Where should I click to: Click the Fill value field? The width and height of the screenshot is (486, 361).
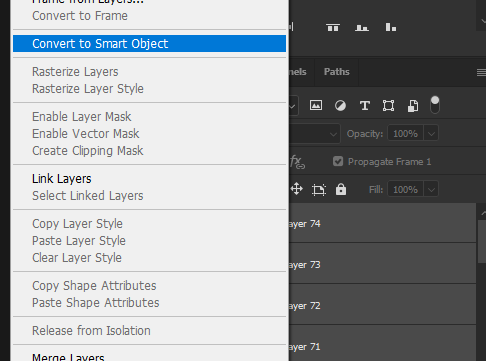(405, 190)
